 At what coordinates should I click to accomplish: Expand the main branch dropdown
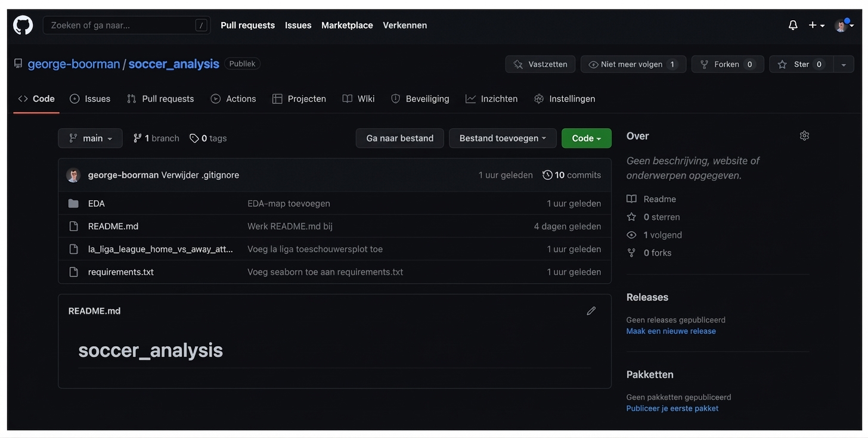coord(90,138)
